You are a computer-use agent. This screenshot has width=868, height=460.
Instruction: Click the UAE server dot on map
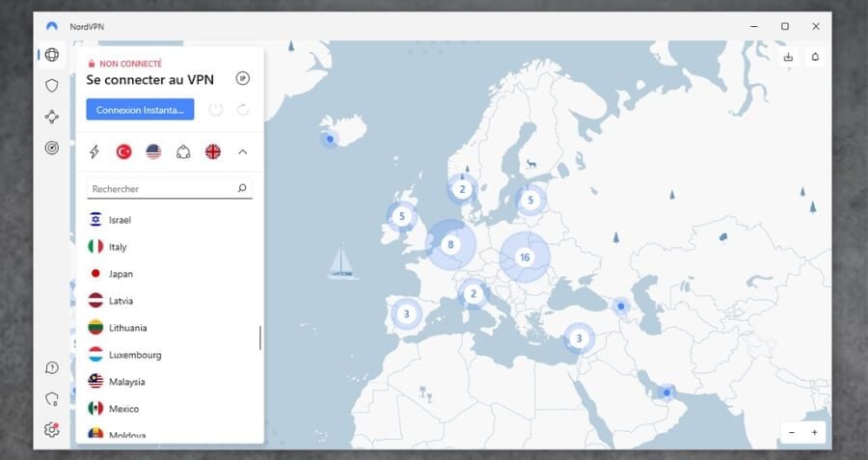667,392
